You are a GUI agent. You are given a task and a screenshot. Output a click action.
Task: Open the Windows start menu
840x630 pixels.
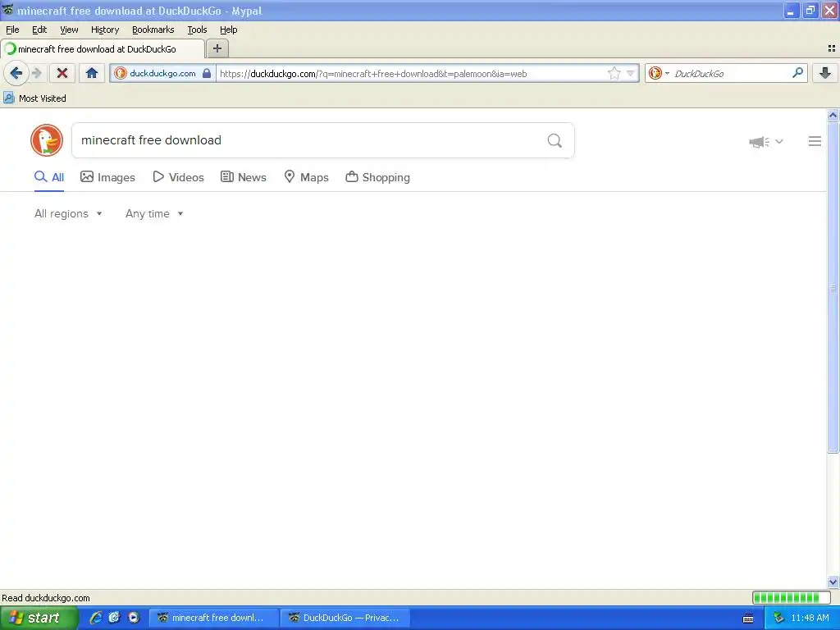click(39, 618)
